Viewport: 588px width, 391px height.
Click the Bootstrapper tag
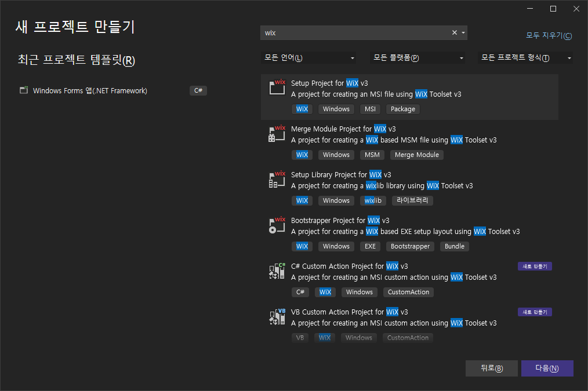(x=410, y=246)
